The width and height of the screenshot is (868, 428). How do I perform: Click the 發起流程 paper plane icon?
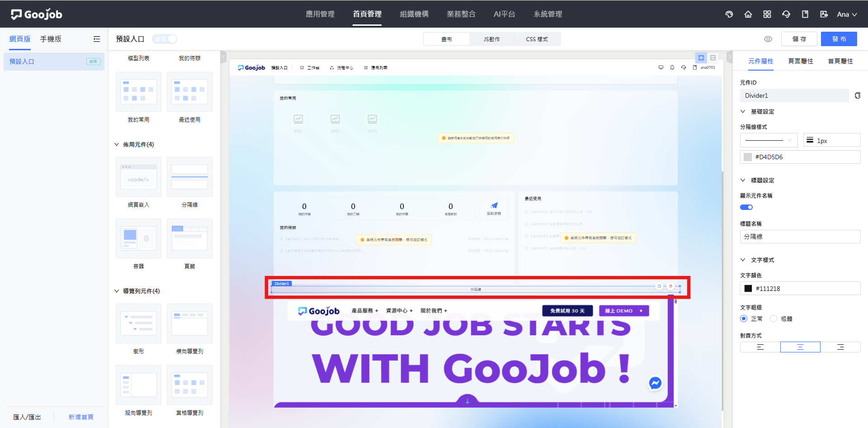tap(494, 205)
